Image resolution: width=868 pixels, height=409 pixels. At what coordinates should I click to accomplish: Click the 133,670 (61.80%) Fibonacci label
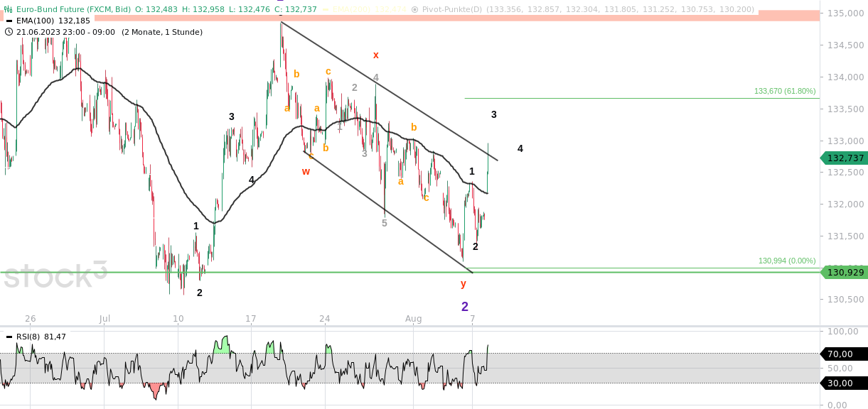[783, 91]
